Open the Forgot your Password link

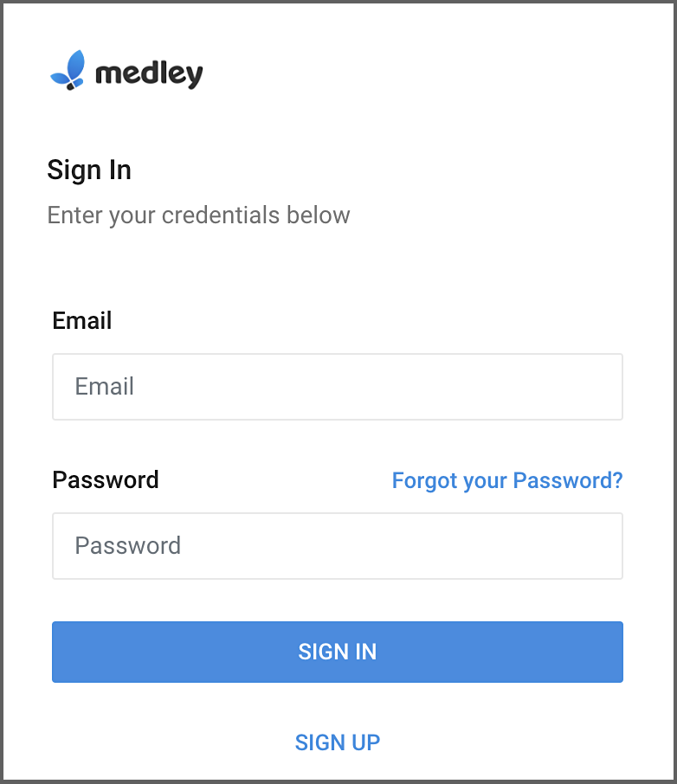(506, 480)
